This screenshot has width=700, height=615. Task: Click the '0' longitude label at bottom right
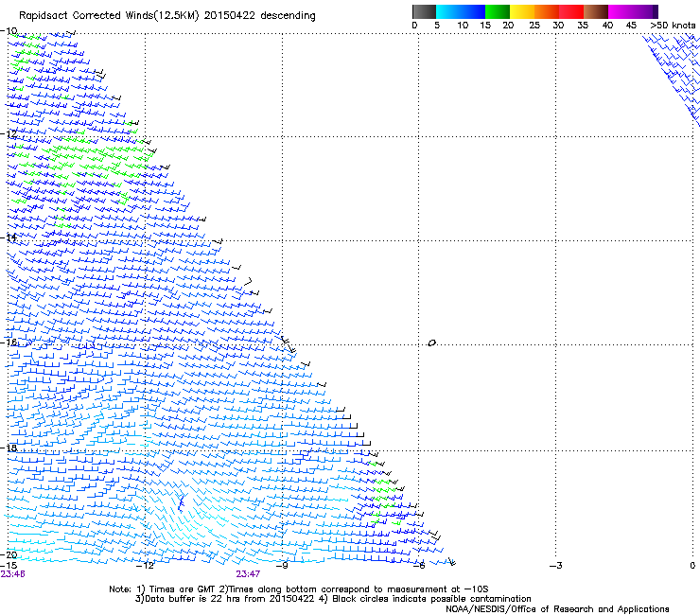pos(692,566)
